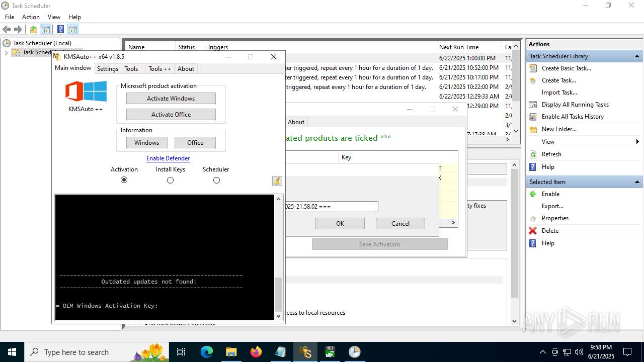The image size is (644, 362).
Task: Click the Export action in Selected Item
Action: (x=552, y=206)
